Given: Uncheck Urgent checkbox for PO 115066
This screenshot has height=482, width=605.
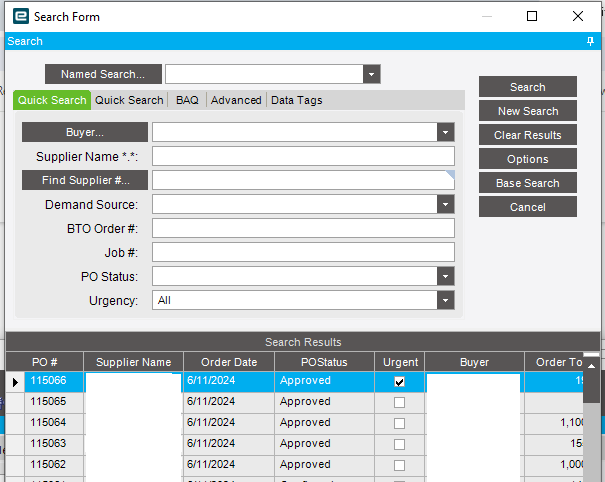Looking at the screenshot, I should click(399, 382).
